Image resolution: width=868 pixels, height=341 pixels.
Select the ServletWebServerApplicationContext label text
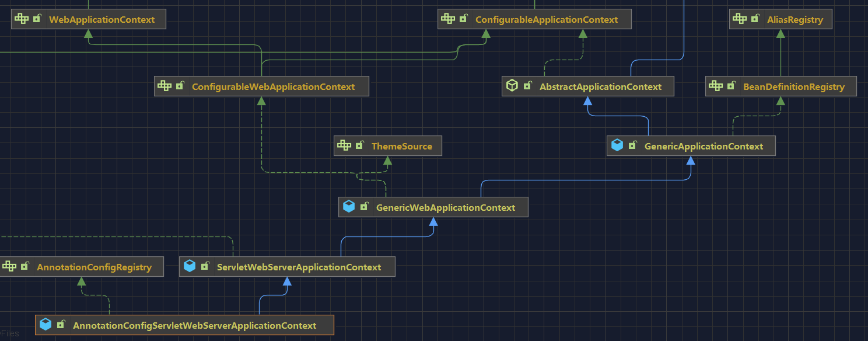pos(299,267)
